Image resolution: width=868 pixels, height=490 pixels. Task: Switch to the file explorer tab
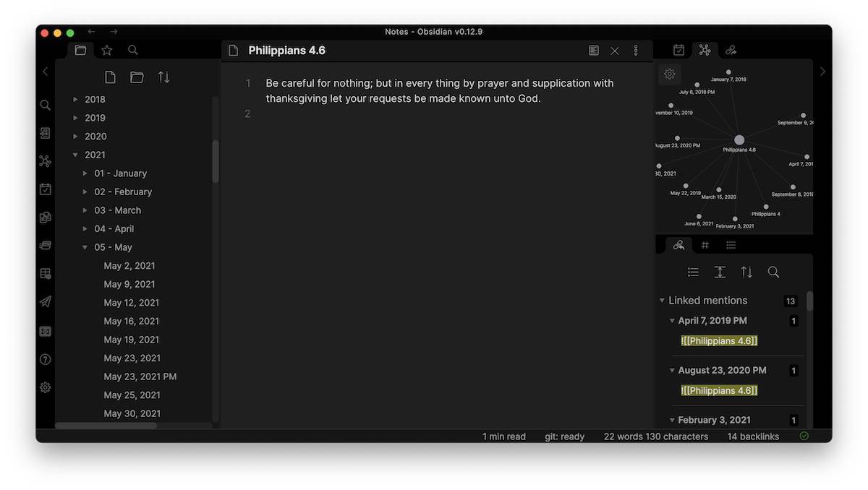pos(80,50)
